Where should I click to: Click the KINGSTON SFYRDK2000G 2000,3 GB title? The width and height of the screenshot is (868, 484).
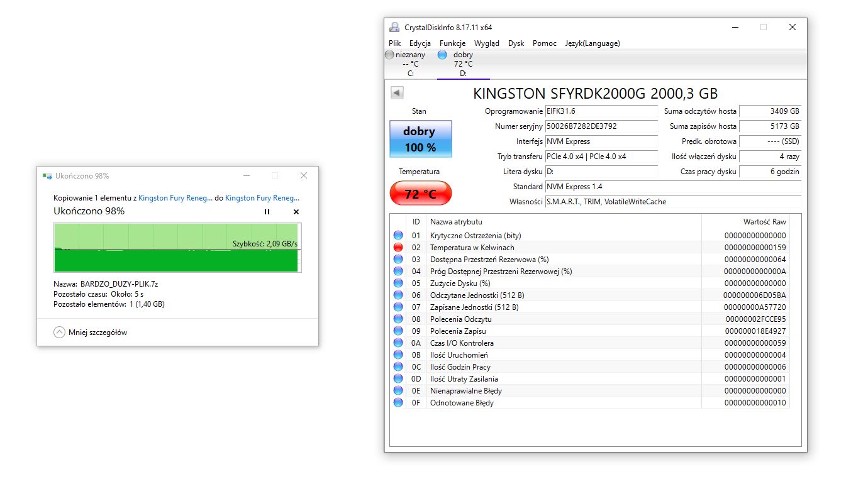point(595,94)
